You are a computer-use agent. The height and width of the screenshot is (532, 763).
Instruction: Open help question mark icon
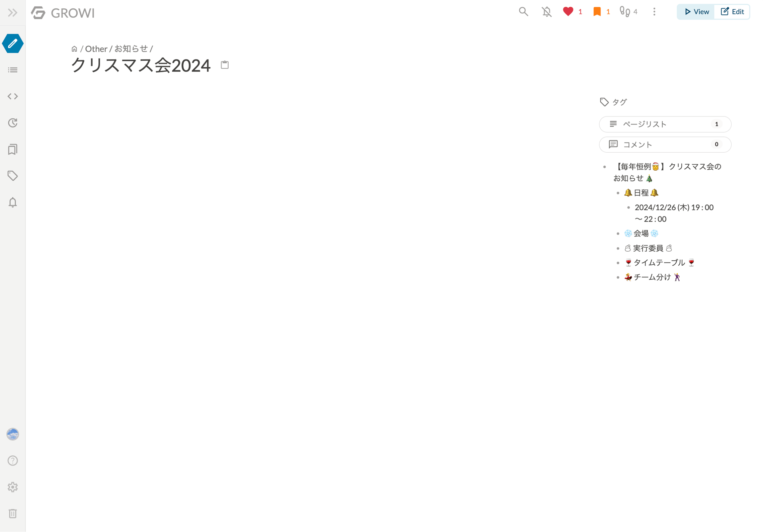click(13, 461)
